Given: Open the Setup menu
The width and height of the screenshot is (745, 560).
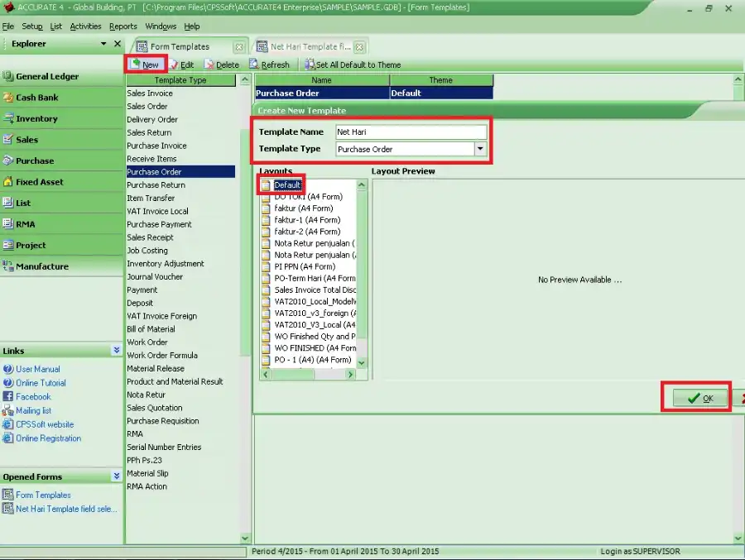Looking at the screenshot, I should tap(31, 26).
